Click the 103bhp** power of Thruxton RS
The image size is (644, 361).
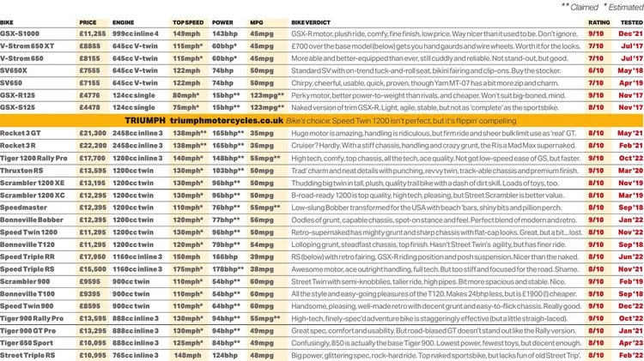[228, 171]
